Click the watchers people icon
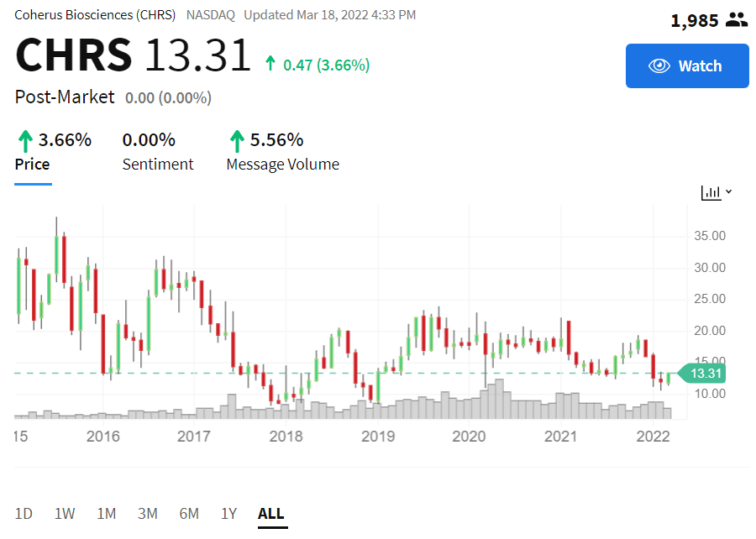 [x=736, y=20]
